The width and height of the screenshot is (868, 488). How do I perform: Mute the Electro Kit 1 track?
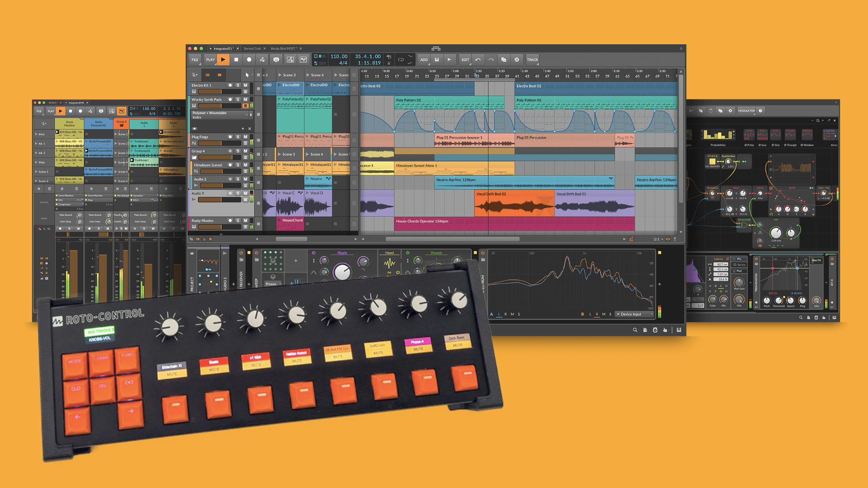coord(245,85)
